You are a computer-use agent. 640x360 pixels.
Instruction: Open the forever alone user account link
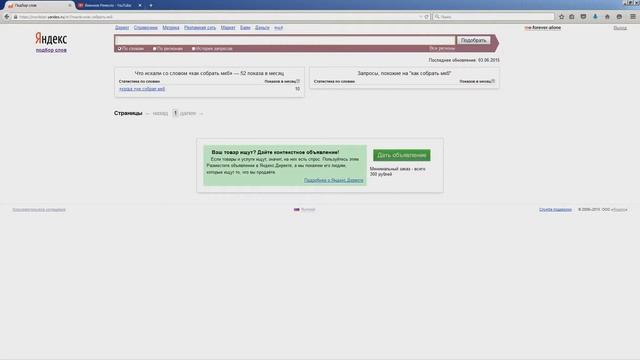point(543,28)
